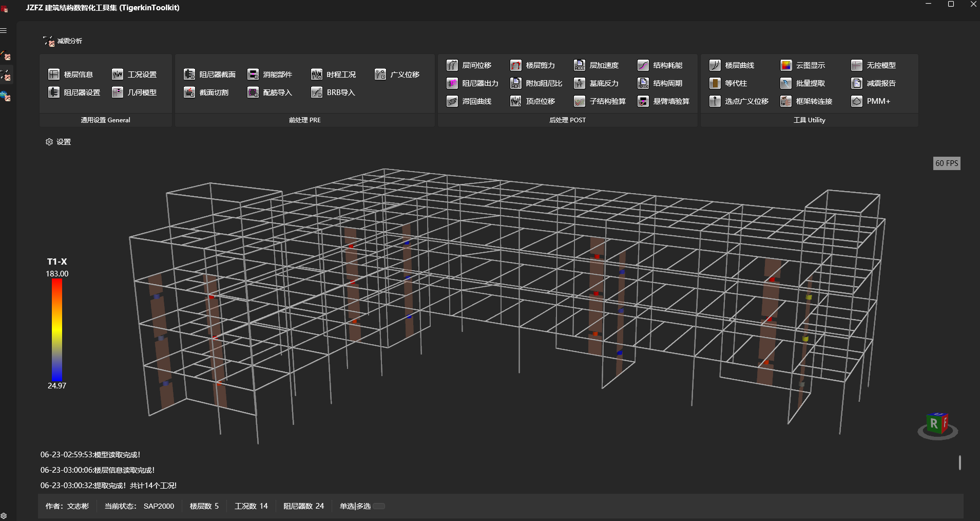Switch to the 减震分析 tab

click(63, 41)
